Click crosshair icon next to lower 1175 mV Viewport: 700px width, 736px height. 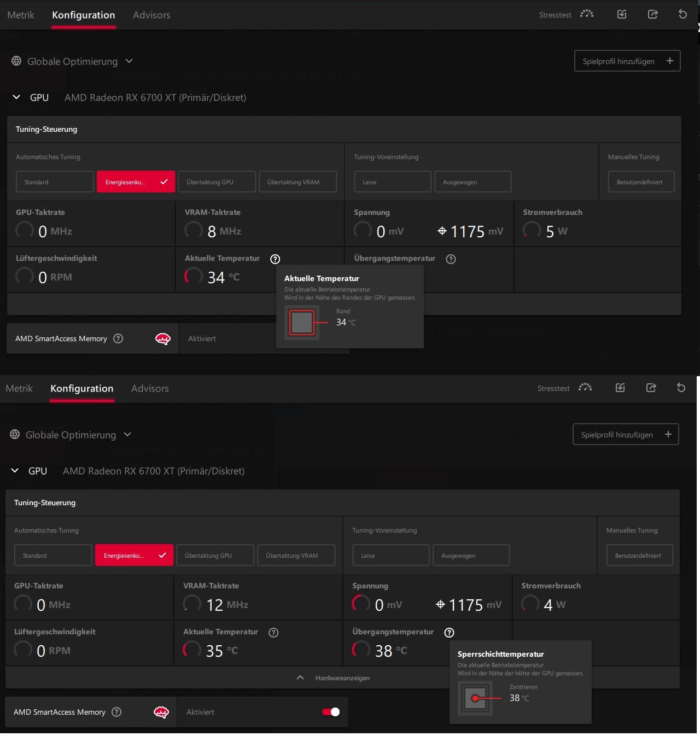point(440,605)
